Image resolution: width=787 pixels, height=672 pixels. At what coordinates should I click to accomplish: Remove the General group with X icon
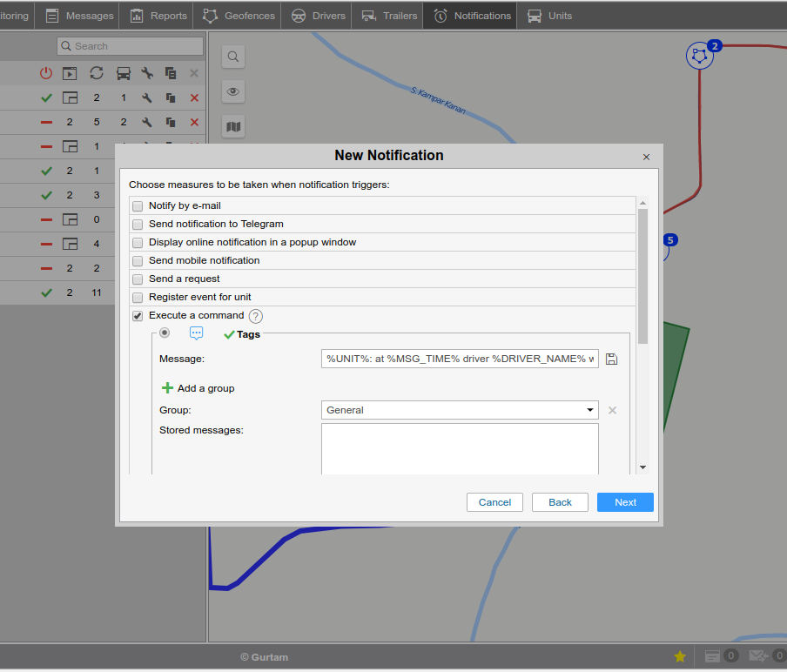coord(612,410)
